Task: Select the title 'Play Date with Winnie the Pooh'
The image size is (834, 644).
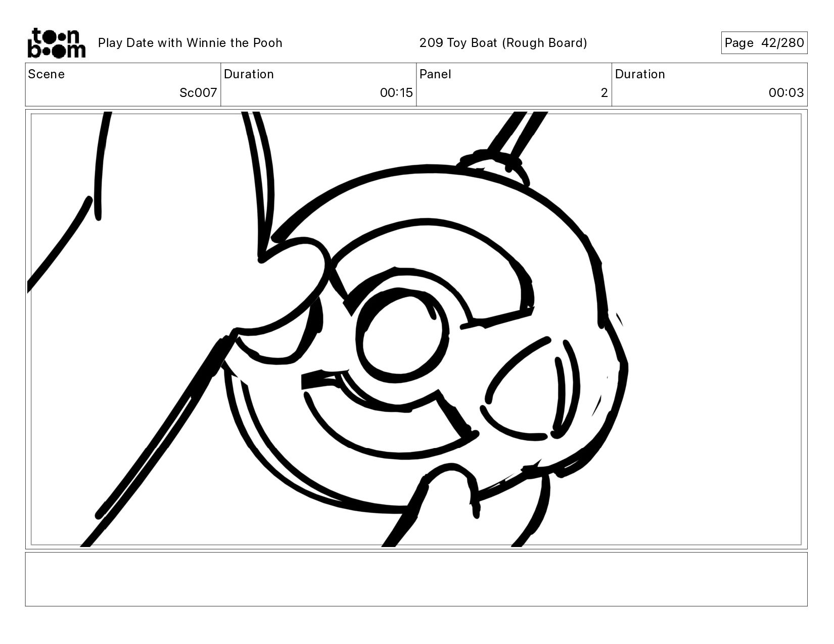Action: tap(190, 43)
